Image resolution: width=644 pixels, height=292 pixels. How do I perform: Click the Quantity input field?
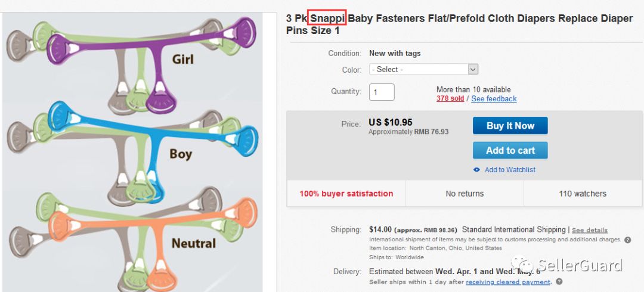point(382,92)
